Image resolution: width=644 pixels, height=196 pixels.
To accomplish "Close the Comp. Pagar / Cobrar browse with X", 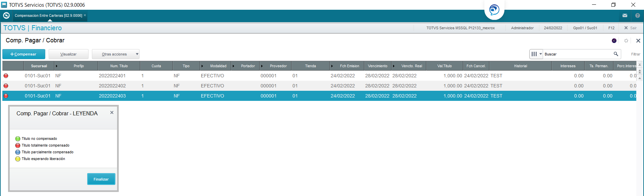I will (x=638, y=41).
